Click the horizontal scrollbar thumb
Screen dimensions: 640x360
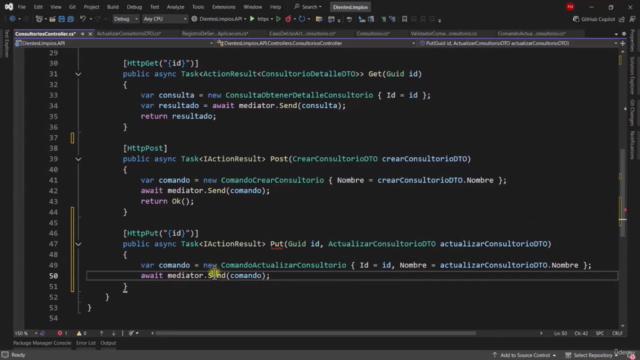[316, 333]
